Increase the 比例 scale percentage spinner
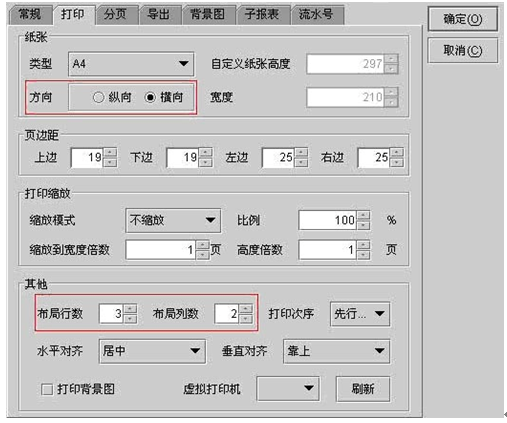 (363, 215)
